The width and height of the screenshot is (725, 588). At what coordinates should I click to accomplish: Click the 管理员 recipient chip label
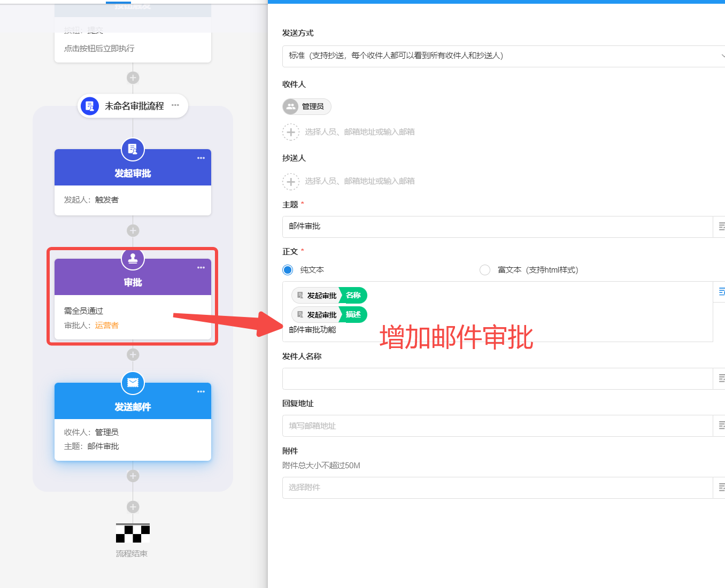click(x=313, y=106)
